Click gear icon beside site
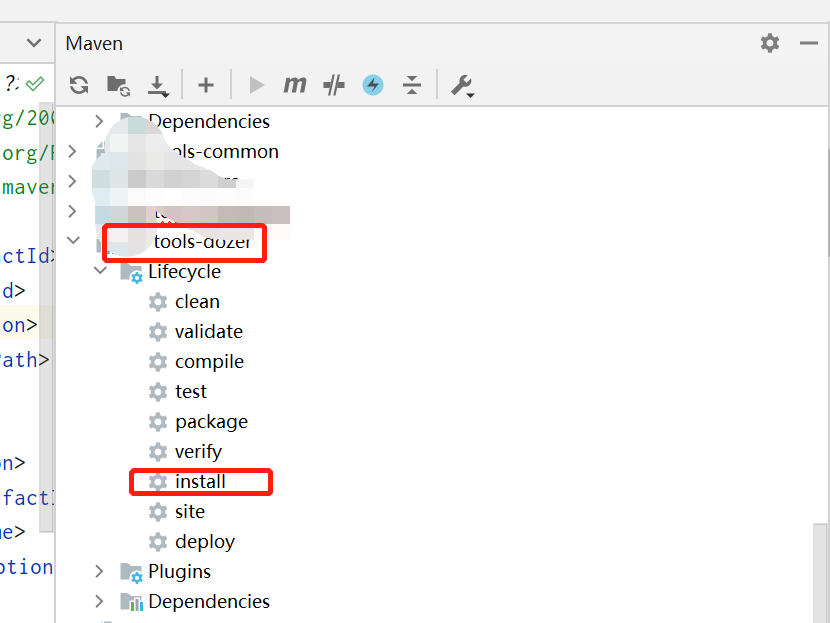 (x=158, y=512)
